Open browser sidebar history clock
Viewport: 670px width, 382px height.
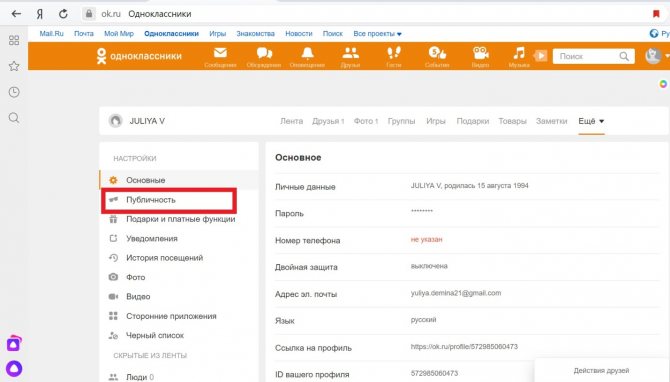(x=14, y=92)
